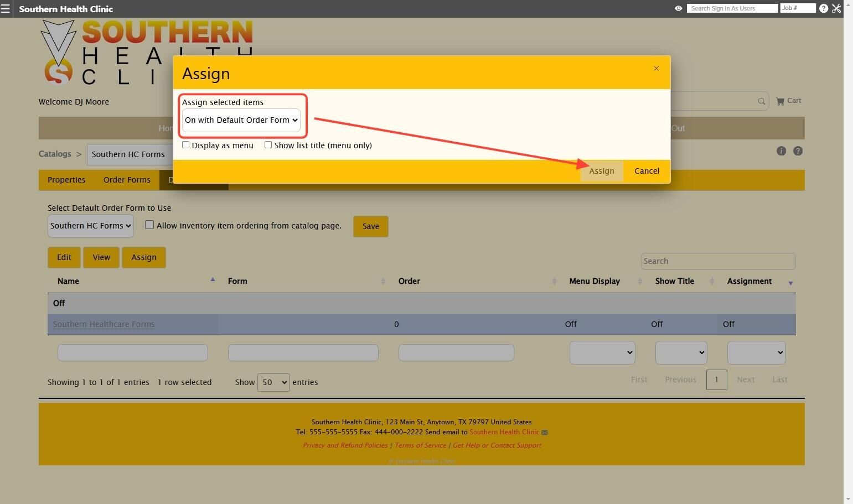Open the Assign selected items dropdown
Viewport: 853px width, 504px height.
pos(241,120)
